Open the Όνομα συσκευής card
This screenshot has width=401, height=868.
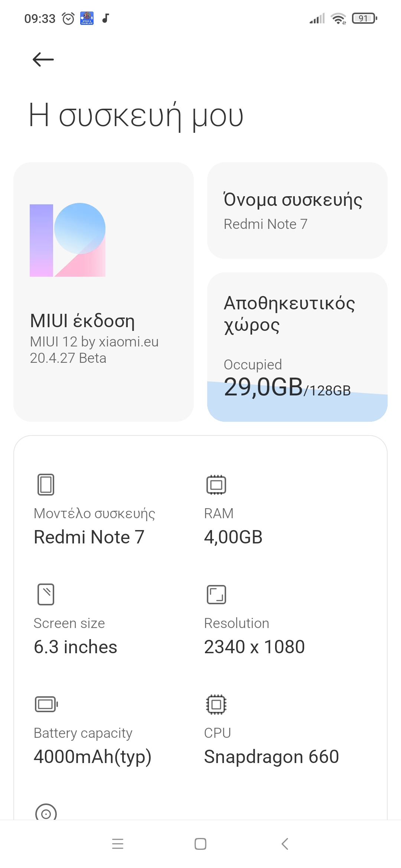(297, 210)
